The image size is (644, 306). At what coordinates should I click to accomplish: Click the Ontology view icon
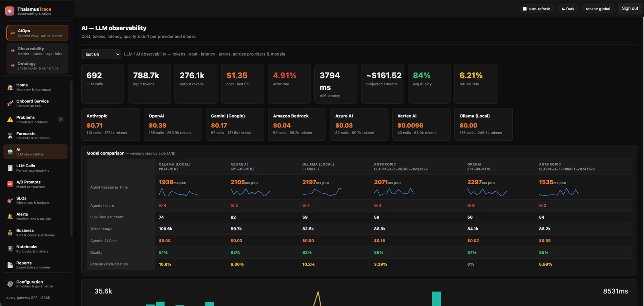pos(12,66)
